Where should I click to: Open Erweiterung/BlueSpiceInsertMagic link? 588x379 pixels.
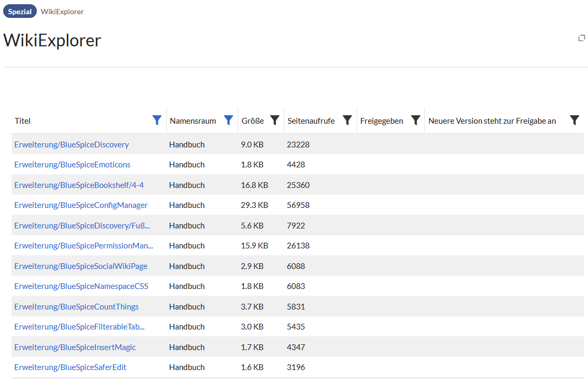[x=75, y=347]
